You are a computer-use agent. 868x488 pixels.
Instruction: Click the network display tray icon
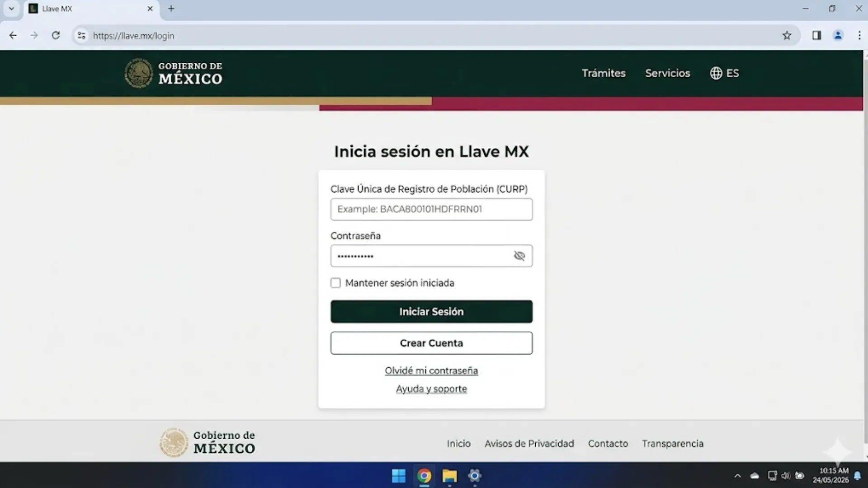[x=772, y=476]
